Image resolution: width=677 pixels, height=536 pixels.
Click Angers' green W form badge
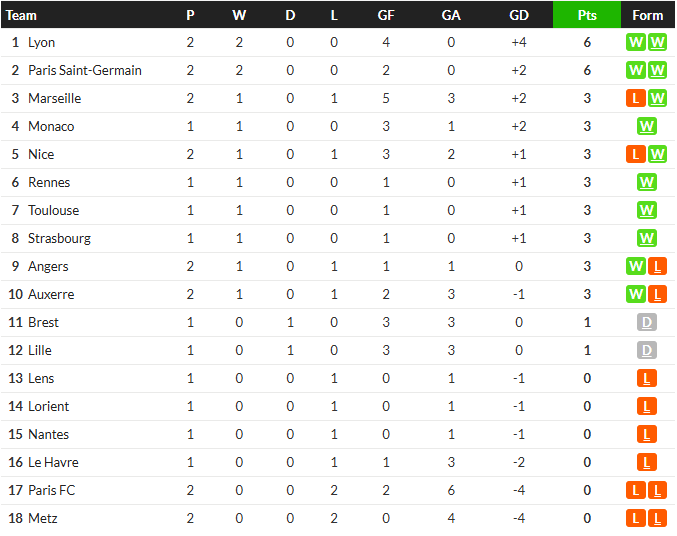coord(636,266)
